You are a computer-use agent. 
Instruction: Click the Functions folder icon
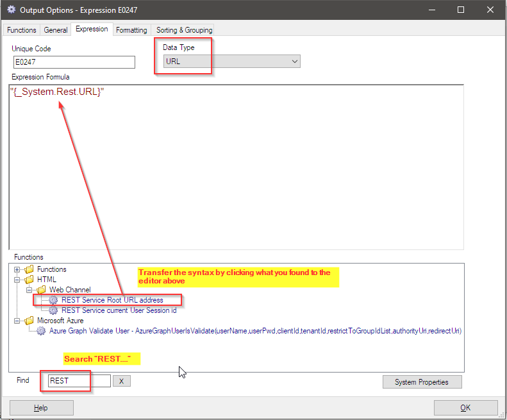coord(29,269)
